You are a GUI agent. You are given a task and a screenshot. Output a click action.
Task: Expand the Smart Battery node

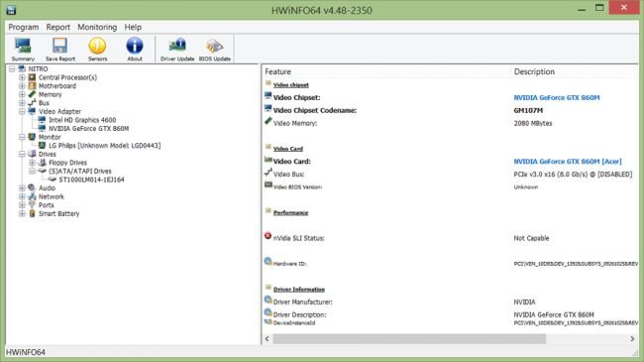(x=22, y=213)
